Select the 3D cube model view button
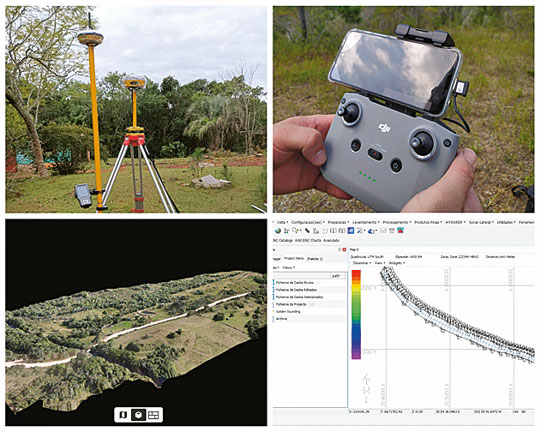 (x=138, y=415)
